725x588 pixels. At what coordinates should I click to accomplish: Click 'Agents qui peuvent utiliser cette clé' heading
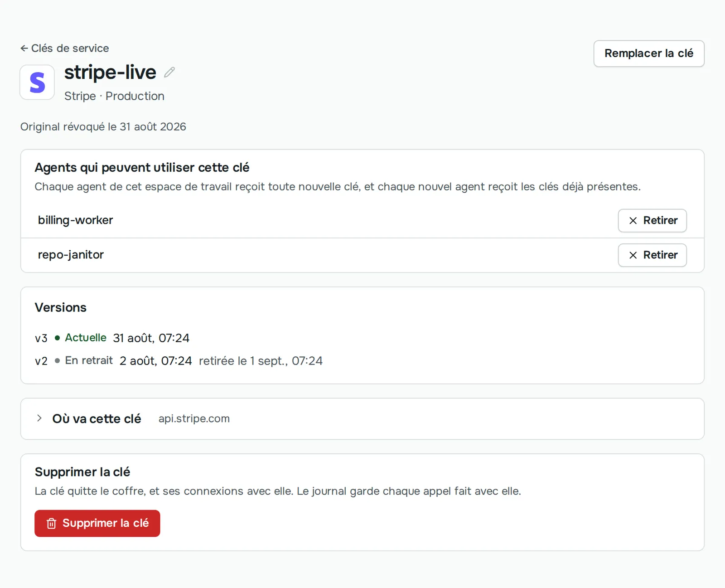(x=142, y=168)
